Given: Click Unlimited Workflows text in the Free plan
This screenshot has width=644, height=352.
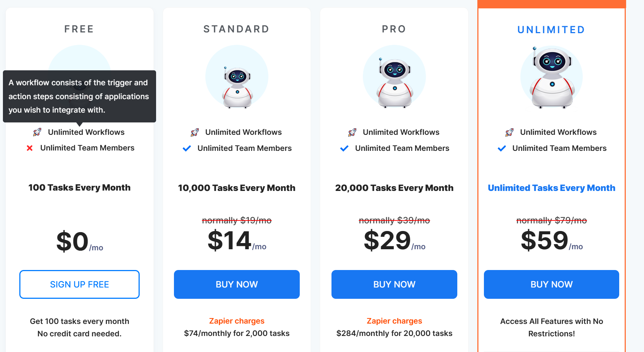Looking at the screenshot, I should [86, 132].
